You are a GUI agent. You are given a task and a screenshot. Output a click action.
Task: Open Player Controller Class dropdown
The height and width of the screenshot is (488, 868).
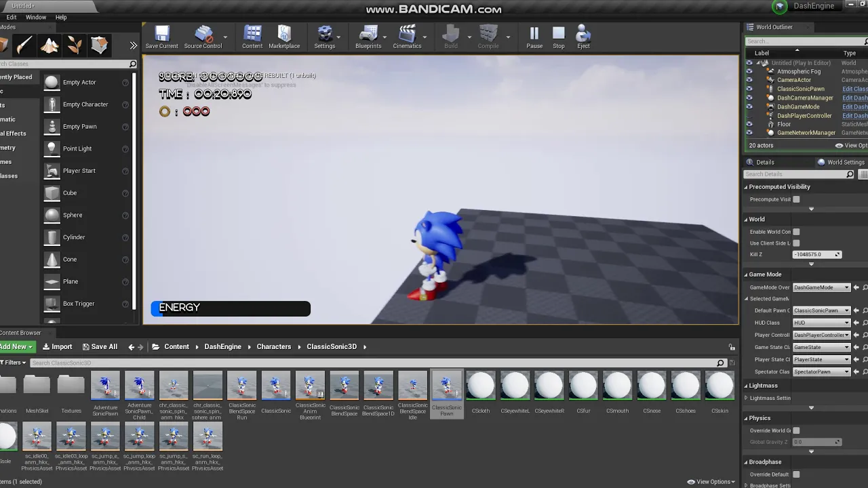(x=821, y=335)
